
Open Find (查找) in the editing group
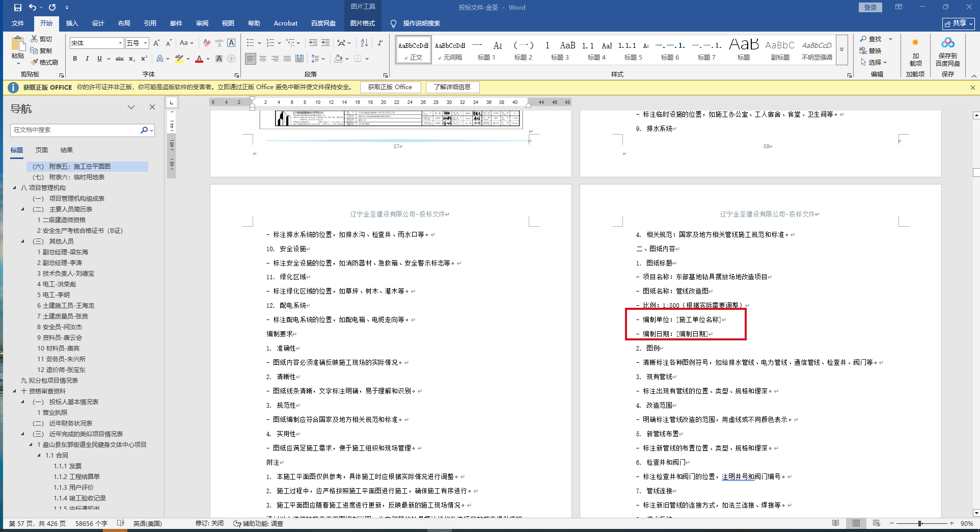click(x=871, y=39)
